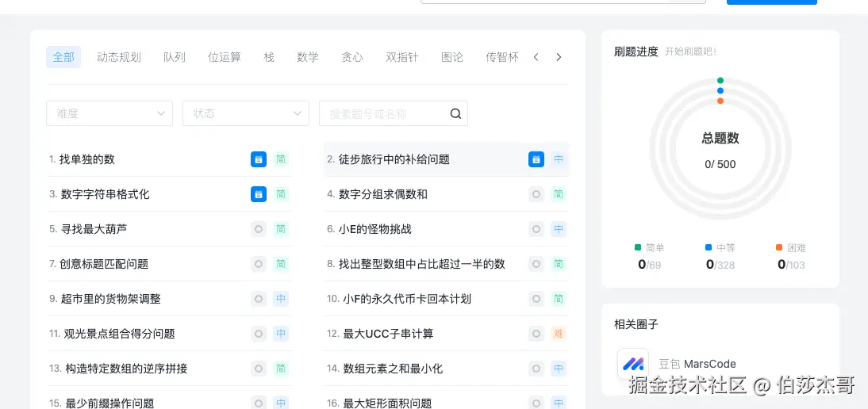Open the 难度 difficulty dropdown
The image size is (868, 409).
coord(109,113)
